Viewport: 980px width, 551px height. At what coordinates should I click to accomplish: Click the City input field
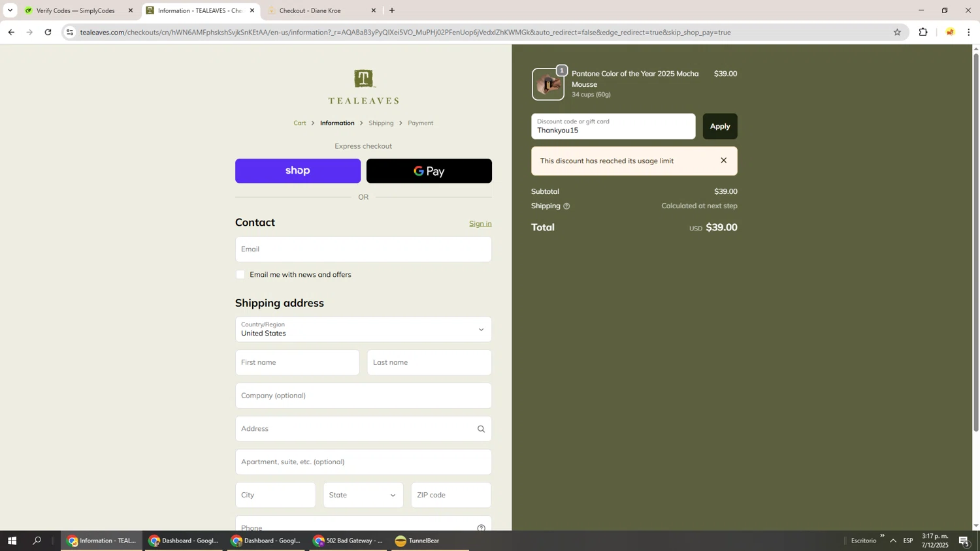coord(275,495)
